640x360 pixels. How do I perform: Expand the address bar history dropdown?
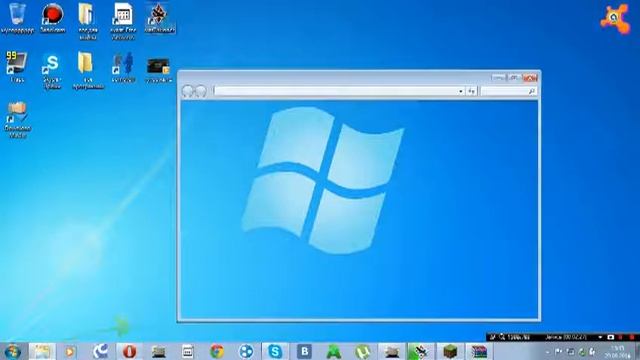(461, 91)
